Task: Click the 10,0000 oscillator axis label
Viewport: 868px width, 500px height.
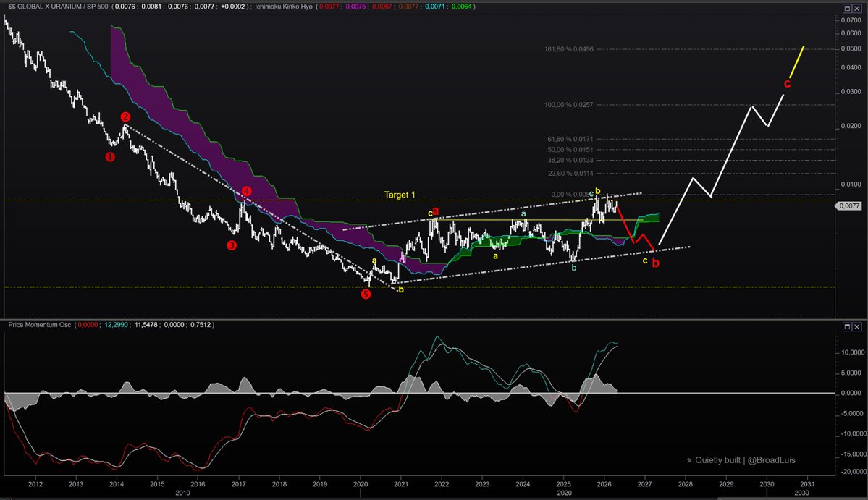Action: [x=853, y=352]
